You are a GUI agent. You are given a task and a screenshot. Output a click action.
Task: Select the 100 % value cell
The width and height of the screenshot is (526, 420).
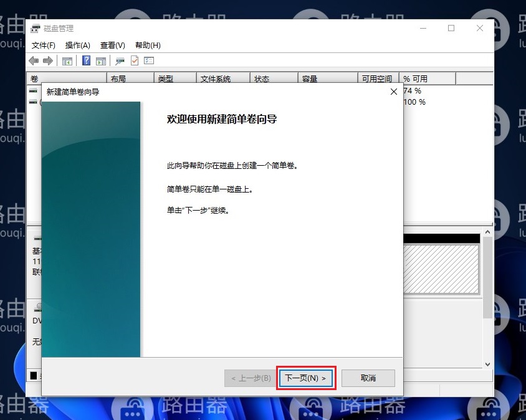[x=414, y=102]
